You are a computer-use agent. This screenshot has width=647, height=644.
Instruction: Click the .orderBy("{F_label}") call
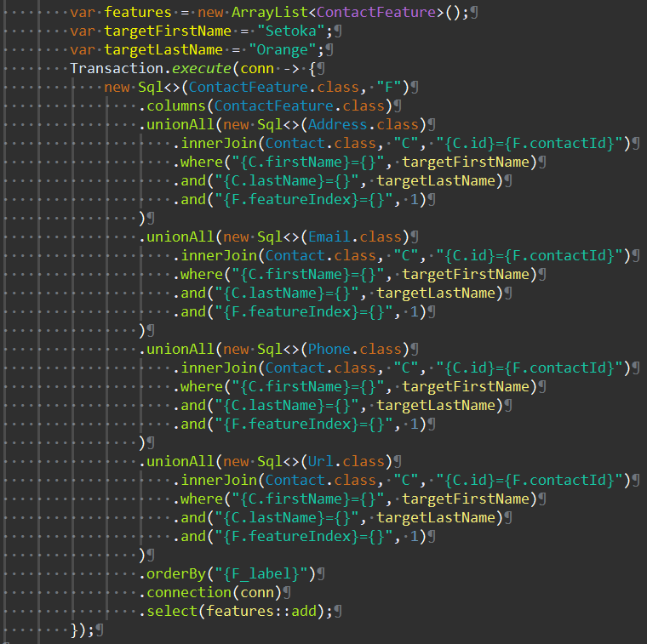228,574
